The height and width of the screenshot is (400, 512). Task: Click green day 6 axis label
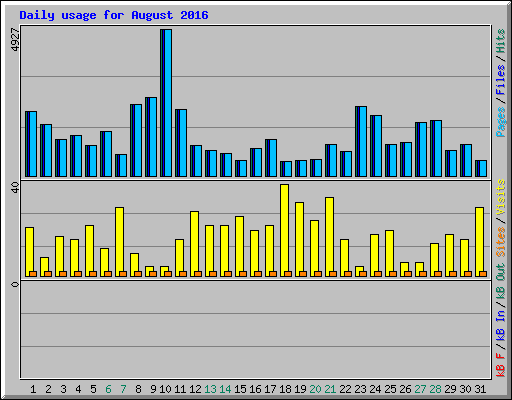108,389
